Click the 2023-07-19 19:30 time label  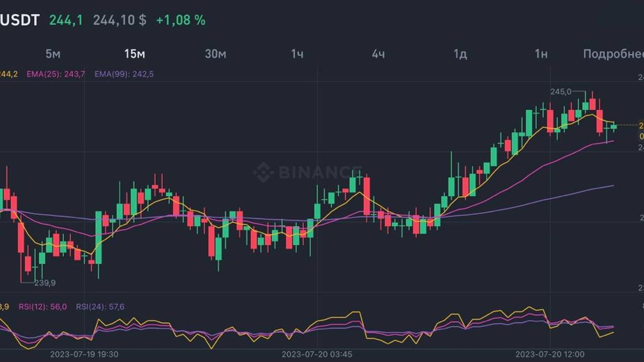pos(84,354)
